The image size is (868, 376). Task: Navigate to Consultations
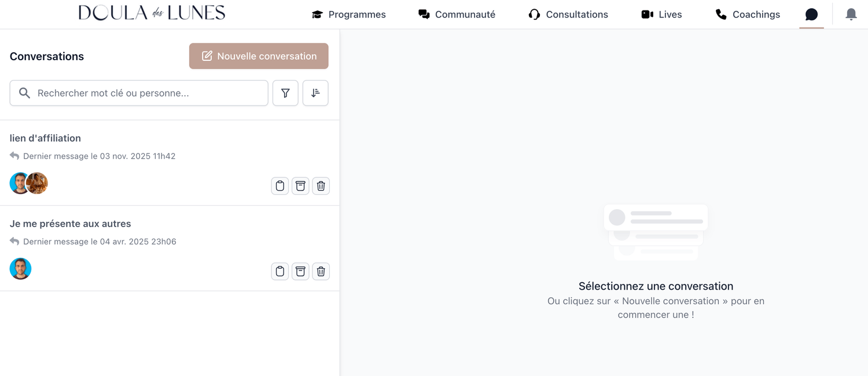(568, 14)
